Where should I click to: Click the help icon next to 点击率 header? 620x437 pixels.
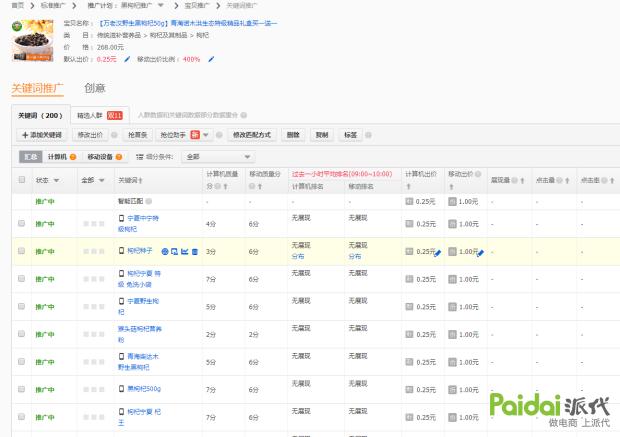(x=604, y=180)
